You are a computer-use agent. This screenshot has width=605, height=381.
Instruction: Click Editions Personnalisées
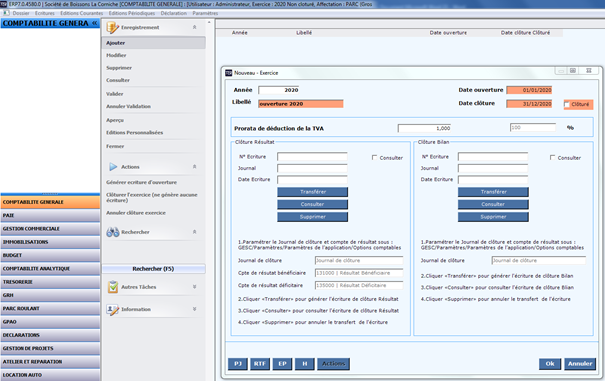[135, 132]
